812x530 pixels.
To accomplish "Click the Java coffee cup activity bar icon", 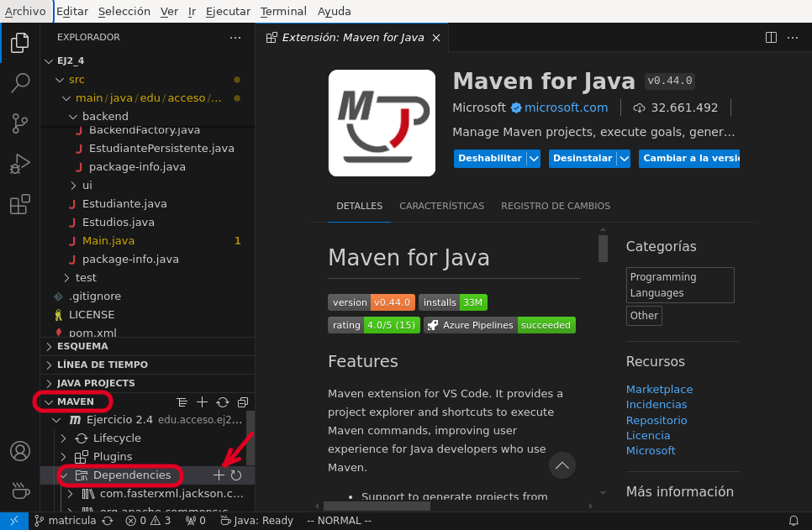I will pyautogui.click(x=19, y=490).
